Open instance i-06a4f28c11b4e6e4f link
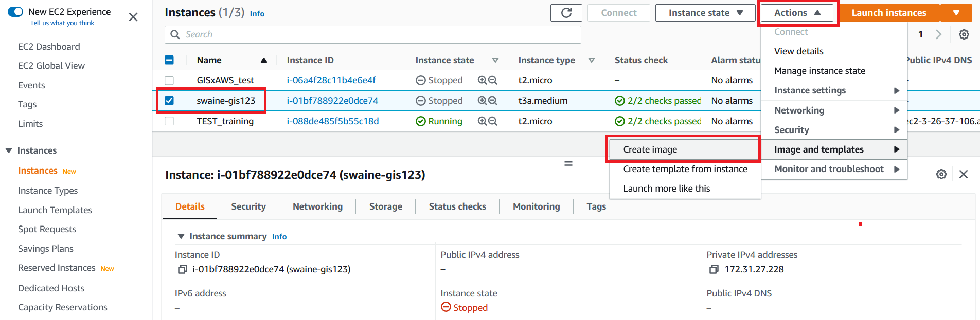Screen dimensions: 980x320 pyautogui.click(x=331, y=80)
